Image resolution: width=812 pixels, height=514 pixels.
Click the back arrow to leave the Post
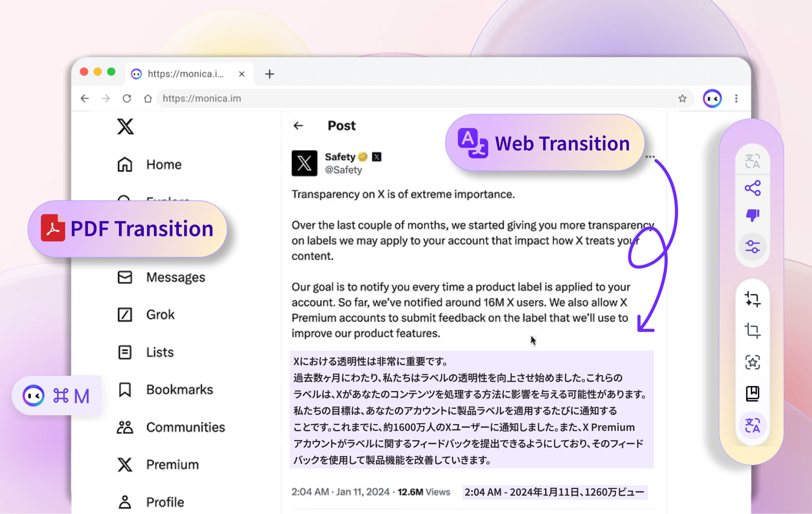click(298, 126)
